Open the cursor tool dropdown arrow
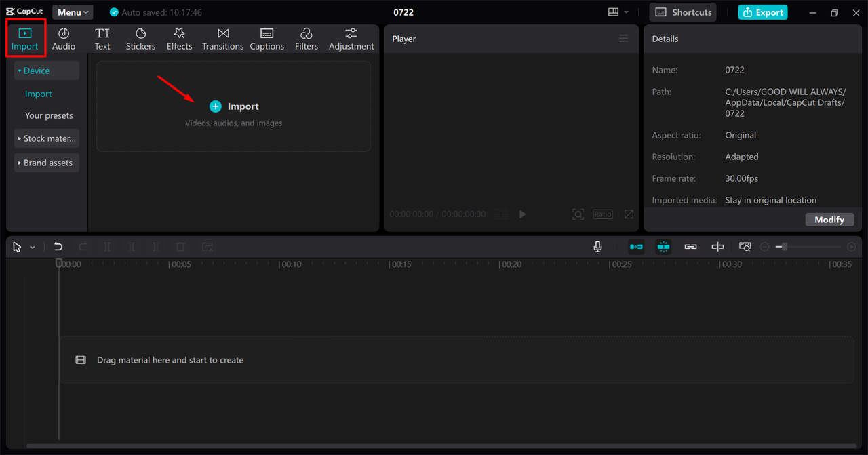 click(32, 248)
